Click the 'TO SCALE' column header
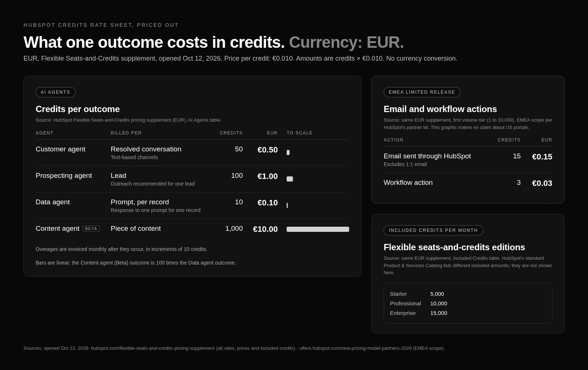Screen dimensions: 588x370 (x=300, y=133)
